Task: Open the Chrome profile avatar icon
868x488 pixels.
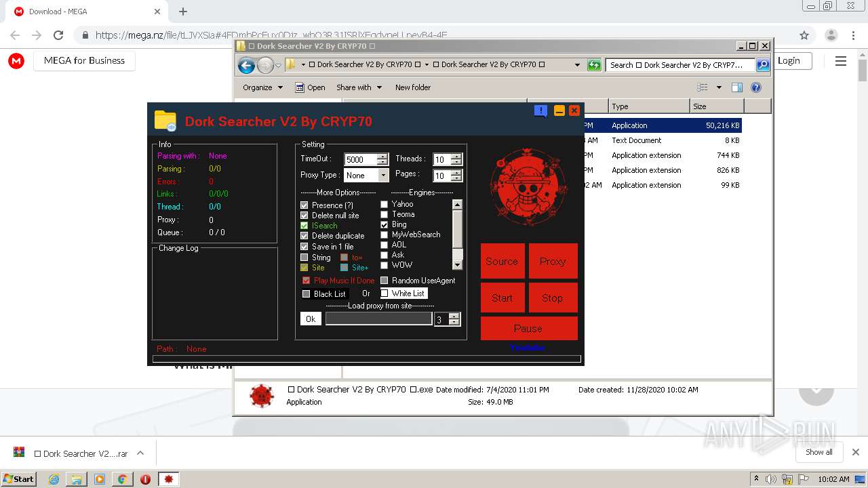Action: point(831,35)
